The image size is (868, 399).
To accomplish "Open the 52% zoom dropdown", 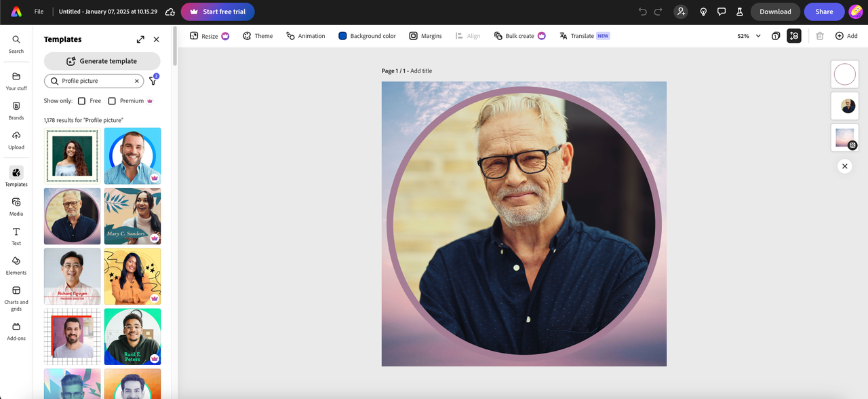I will pos(749,36).
